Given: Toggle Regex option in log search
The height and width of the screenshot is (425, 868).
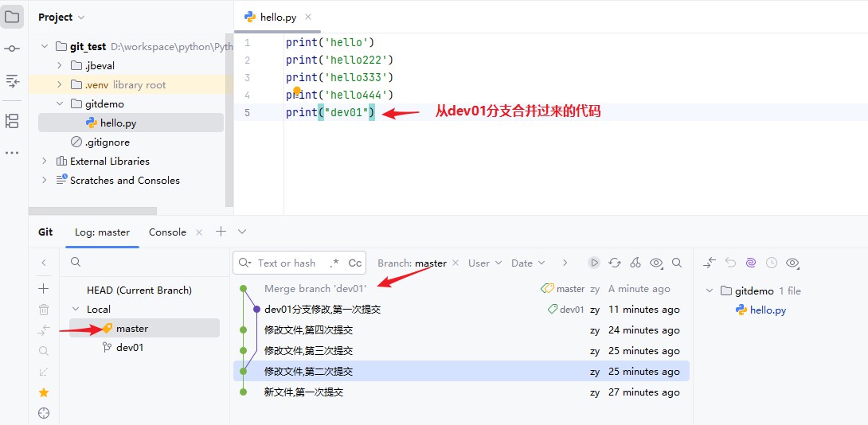Looking at the screenshot, I should tap(334, 263).
